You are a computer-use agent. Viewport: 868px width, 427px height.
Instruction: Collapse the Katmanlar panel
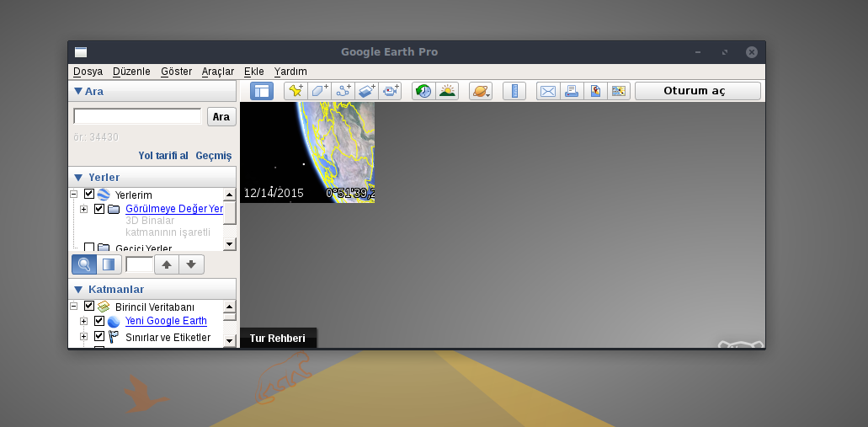click(78, 290)
